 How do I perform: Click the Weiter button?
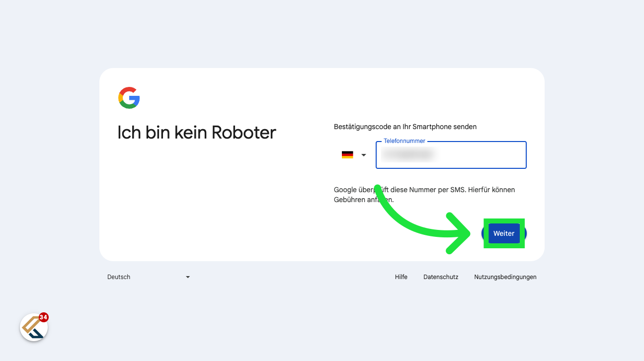point(504,233)
